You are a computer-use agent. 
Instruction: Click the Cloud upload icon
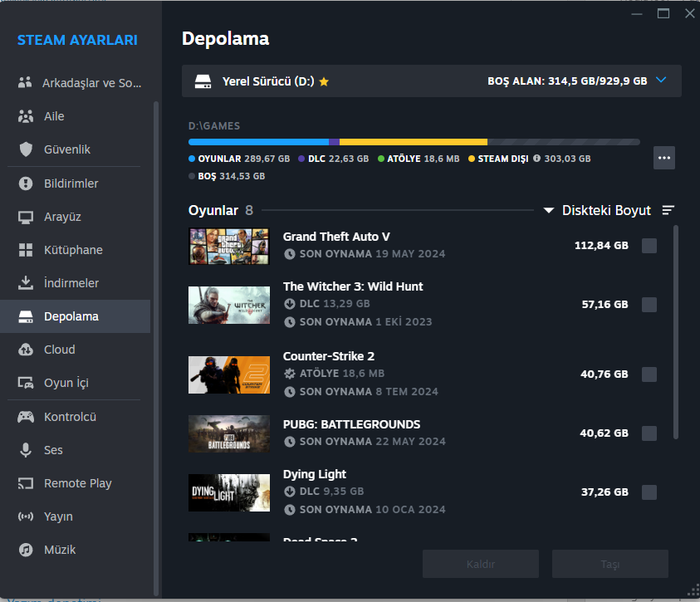[x=26, y=350]
